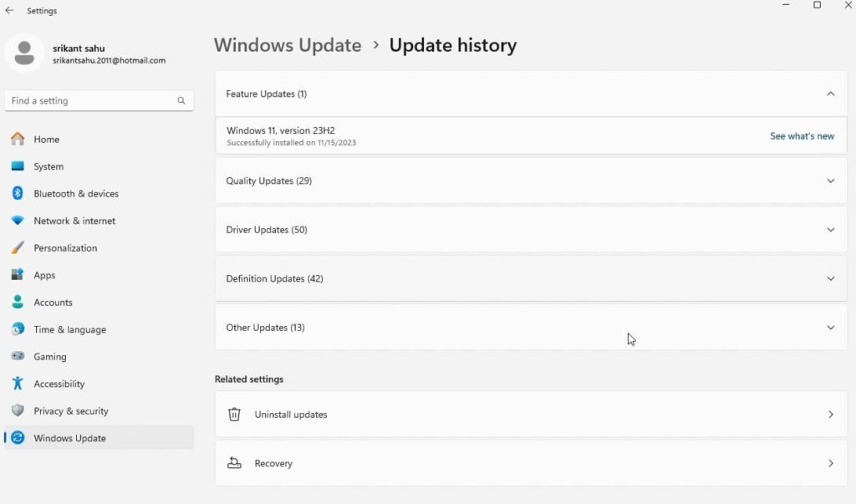Open See what's new link
The width and height of the screenshot is (856, 504).
802,135
